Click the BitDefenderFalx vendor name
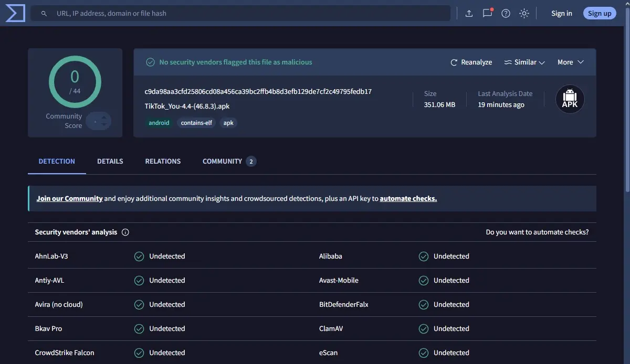 pyautogui.click(x=344, y=305)
